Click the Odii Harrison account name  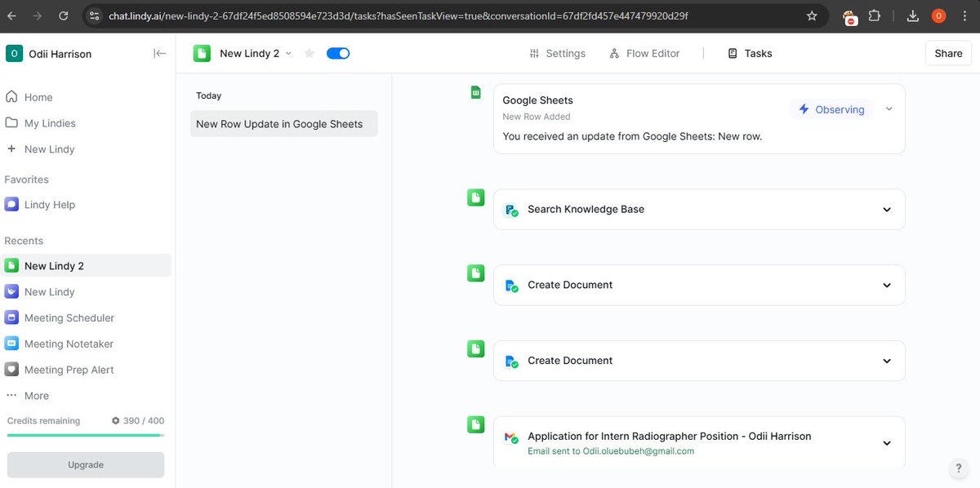60,54
